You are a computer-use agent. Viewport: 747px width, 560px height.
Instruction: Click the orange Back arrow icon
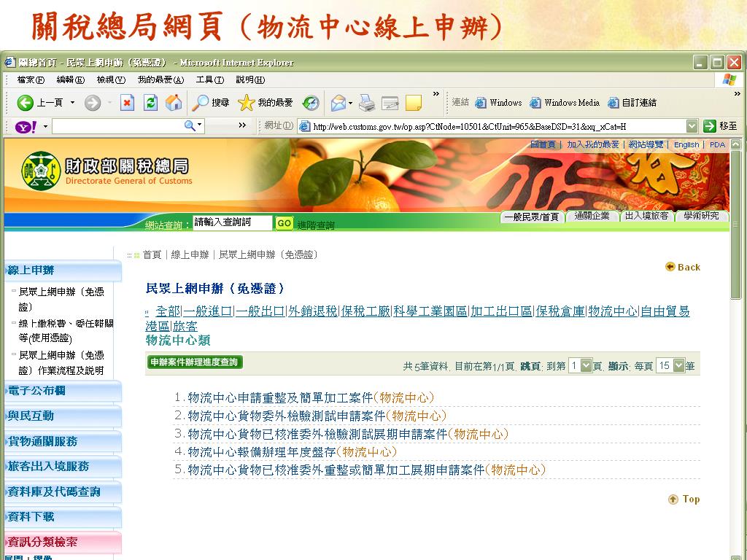[x=670, y=267]
